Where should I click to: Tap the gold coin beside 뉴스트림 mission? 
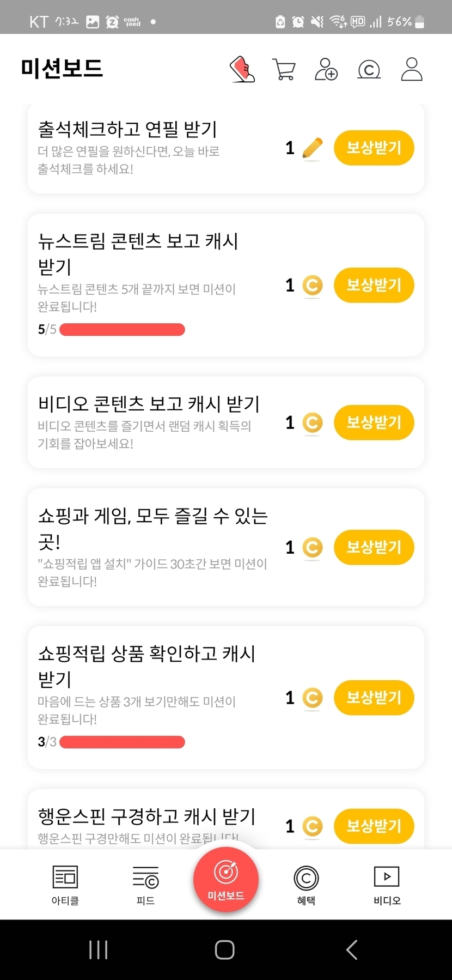[x=312, y=286]
